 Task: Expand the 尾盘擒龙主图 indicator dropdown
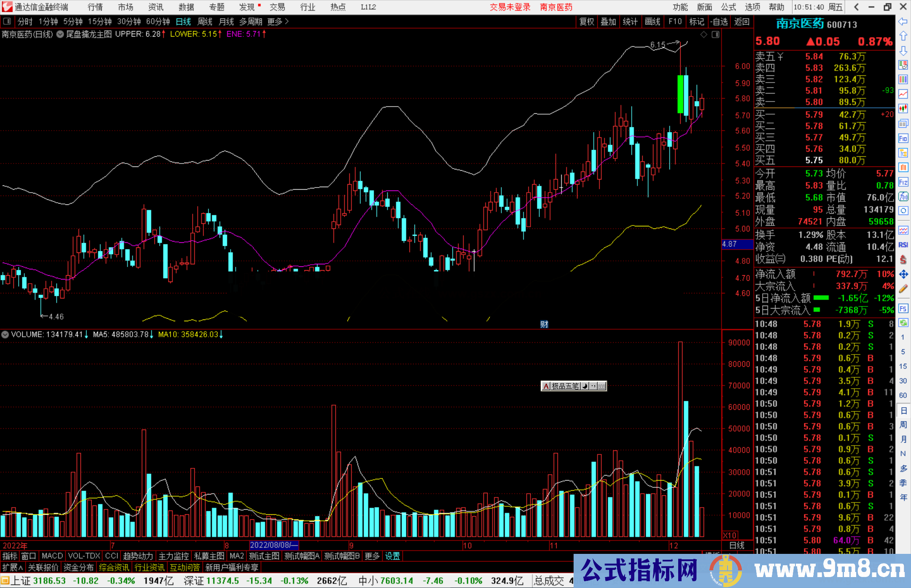tap(60, 34)
